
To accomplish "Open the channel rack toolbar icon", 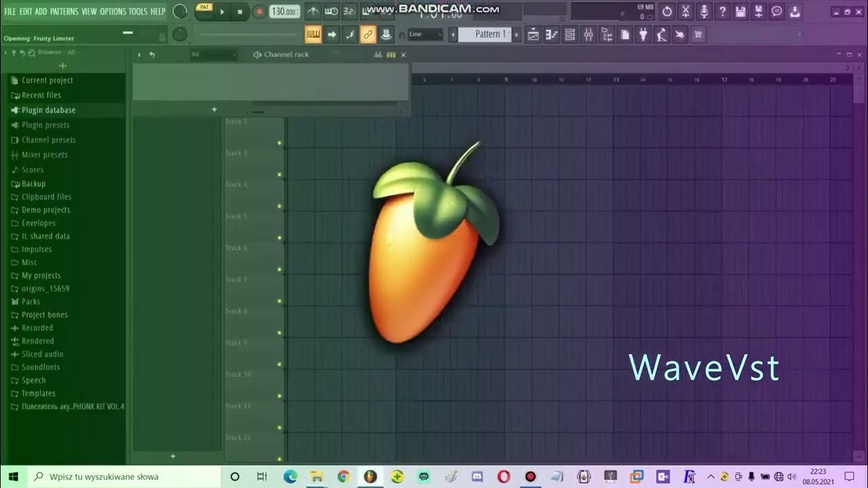I will [570, 34].
